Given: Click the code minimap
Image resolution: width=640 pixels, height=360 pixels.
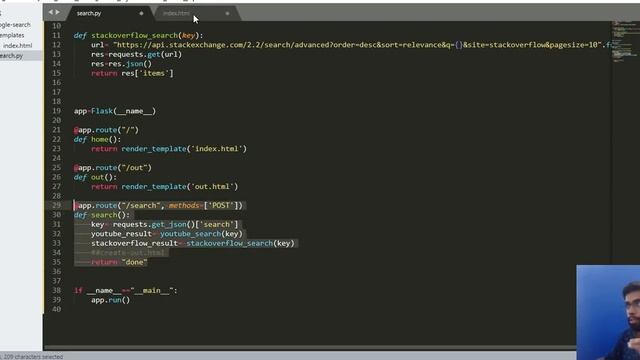Looking at the screenshot, I should click(625, 41).
